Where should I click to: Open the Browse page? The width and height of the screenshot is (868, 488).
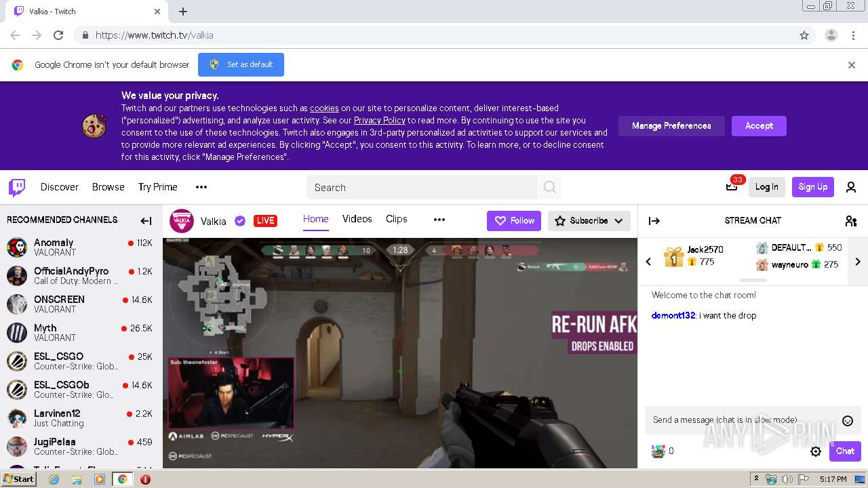[x=108, y=187]
